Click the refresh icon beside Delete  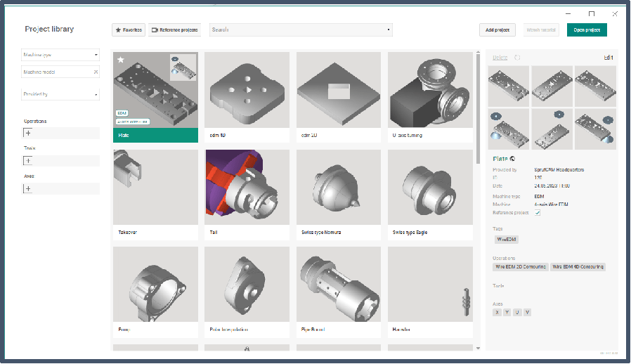pyautogui.click(x=517, y=58)
